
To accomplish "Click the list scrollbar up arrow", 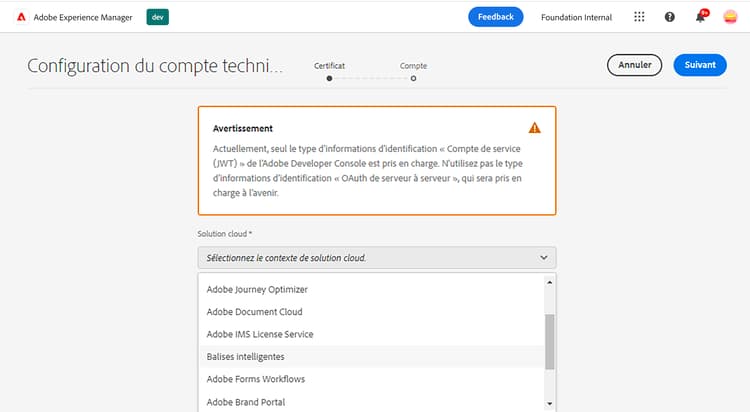I will (x=550, y=283).
